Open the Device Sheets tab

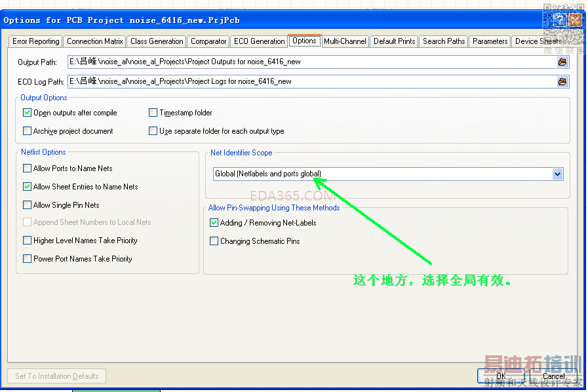click(x=538, y=41)
